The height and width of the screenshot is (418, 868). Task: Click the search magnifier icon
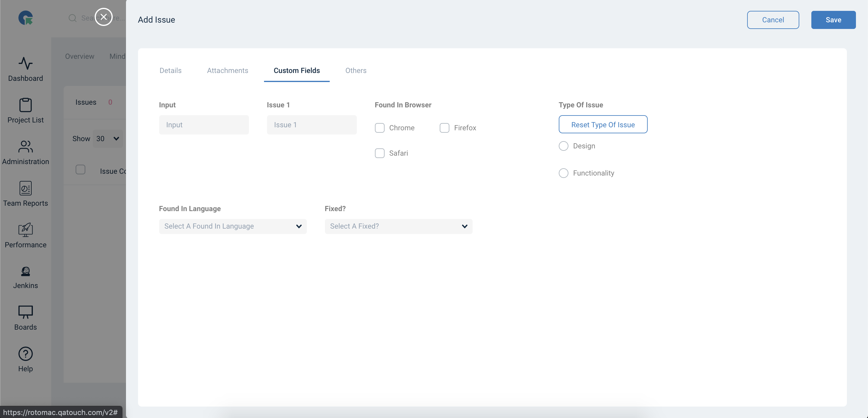point(72,18)
